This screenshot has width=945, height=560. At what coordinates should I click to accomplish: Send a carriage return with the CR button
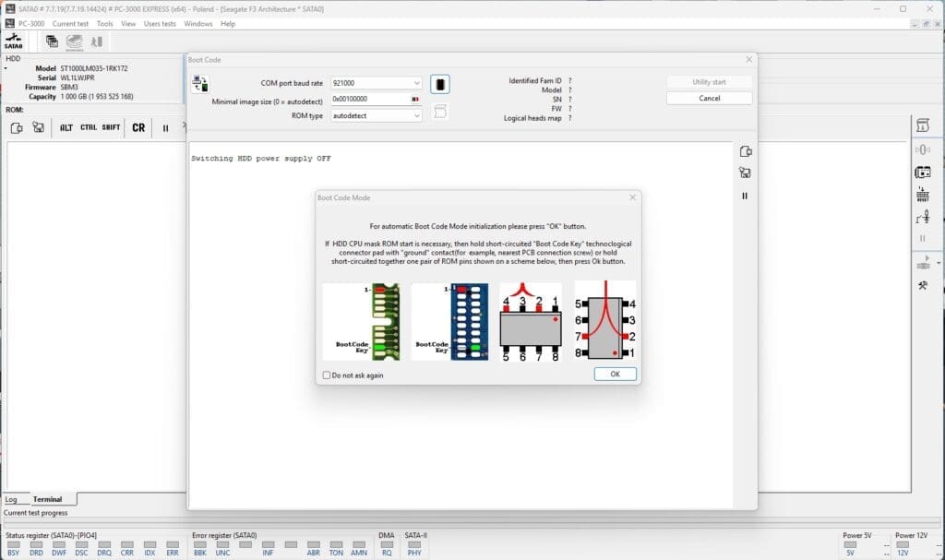tap(138, 128)
